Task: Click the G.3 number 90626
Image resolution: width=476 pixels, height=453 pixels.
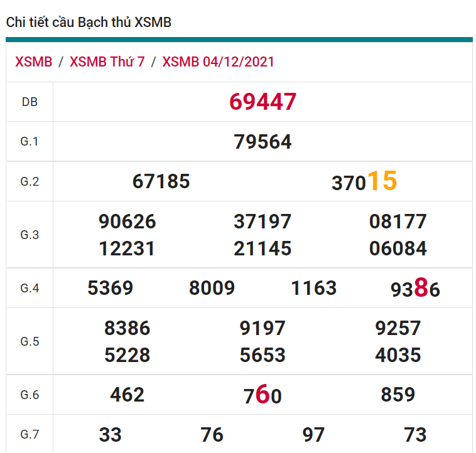Action: tap(127, 221)
